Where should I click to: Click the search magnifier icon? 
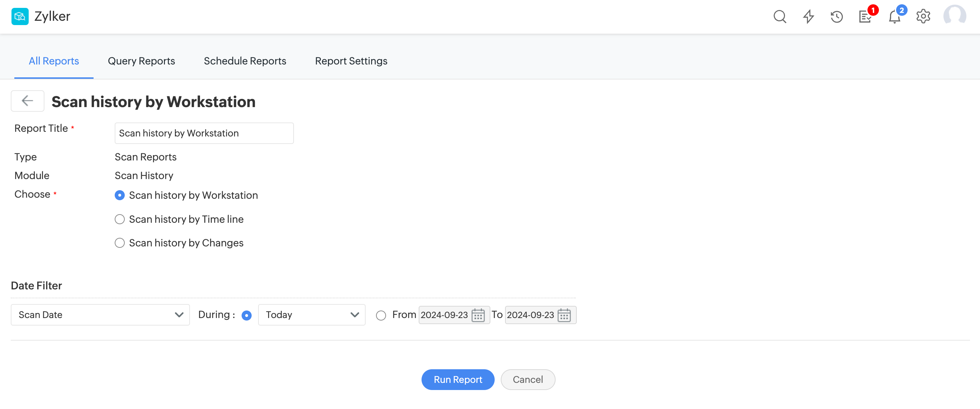[780, 17]
